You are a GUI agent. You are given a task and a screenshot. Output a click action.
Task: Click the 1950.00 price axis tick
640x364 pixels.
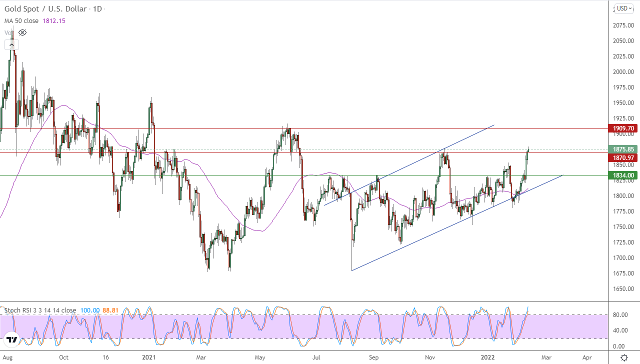(x=623, y=103)
